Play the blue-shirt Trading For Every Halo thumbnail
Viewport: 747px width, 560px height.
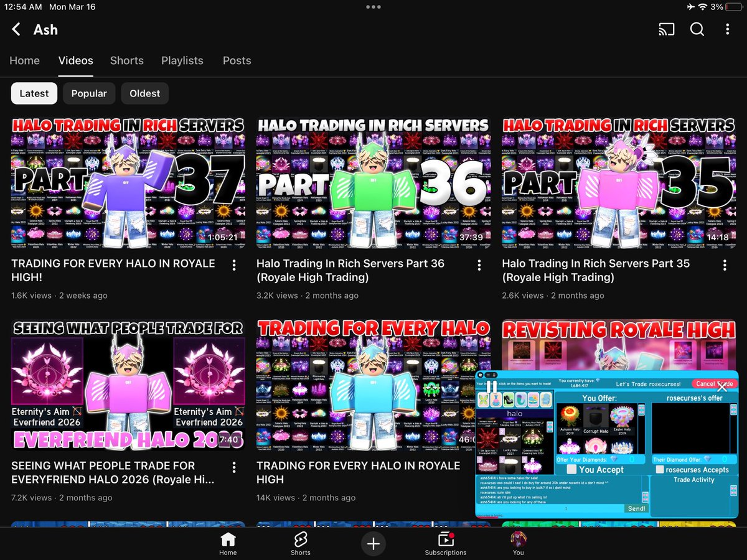373,385
